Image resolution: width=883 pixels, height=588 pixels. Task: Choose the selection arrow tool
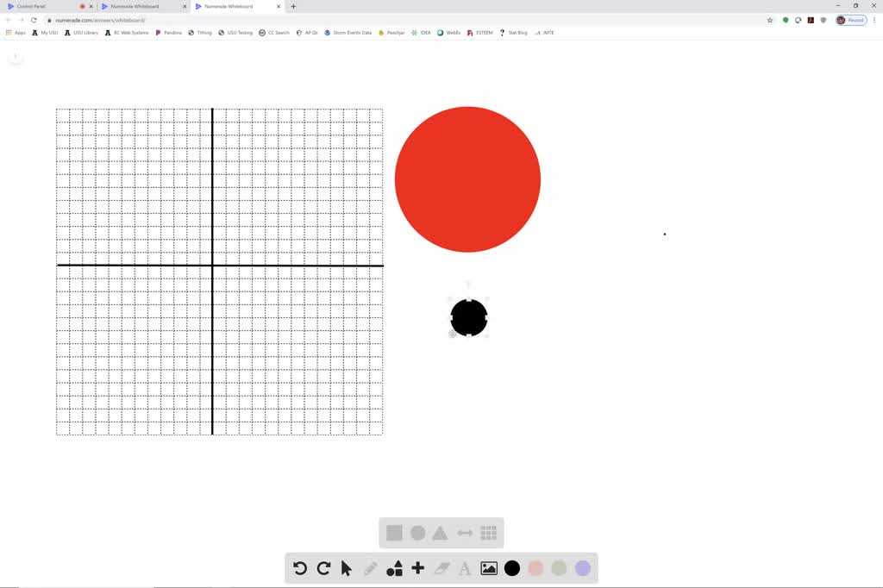346,568
